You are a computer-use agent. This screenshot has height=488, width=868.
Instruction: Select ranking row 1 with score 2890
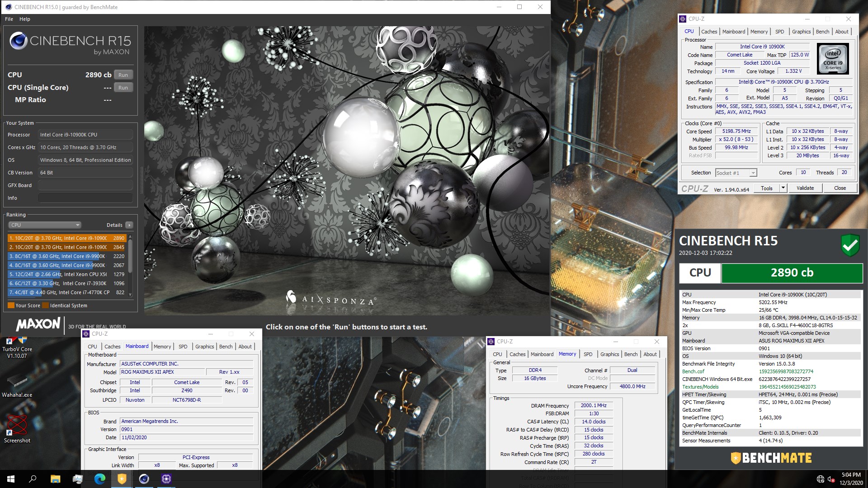click(67, 238)
